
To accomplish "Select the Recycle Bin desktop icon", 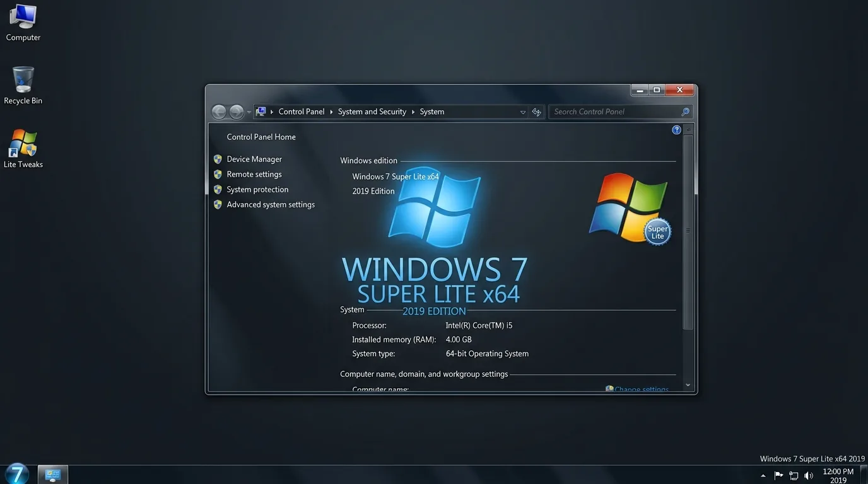I will [x=23, y=86].
